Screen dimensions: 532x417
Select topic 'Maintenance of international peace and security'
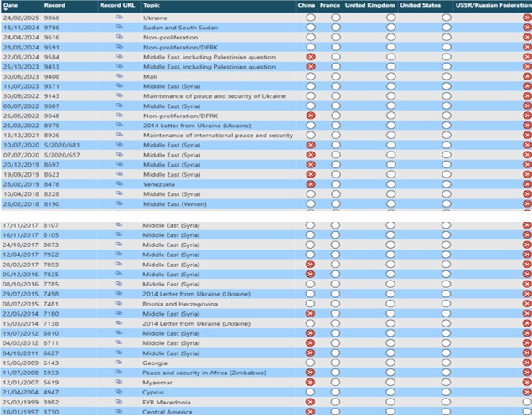click(x=218, y=136)
